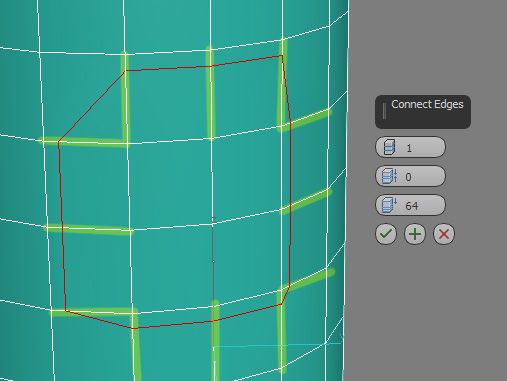
Task: Click the top-right corner vertex of red preview loop
Action: point(282,56)
